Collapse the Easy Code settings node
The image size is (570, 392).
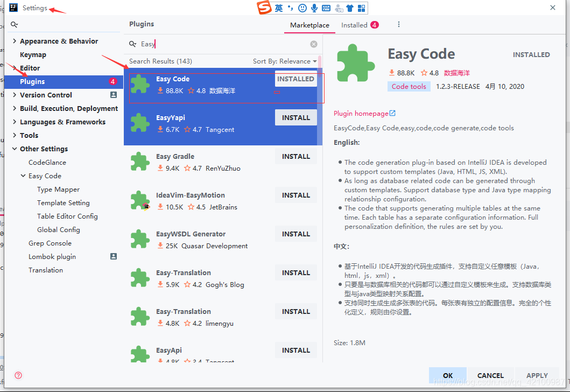(23, 176)
